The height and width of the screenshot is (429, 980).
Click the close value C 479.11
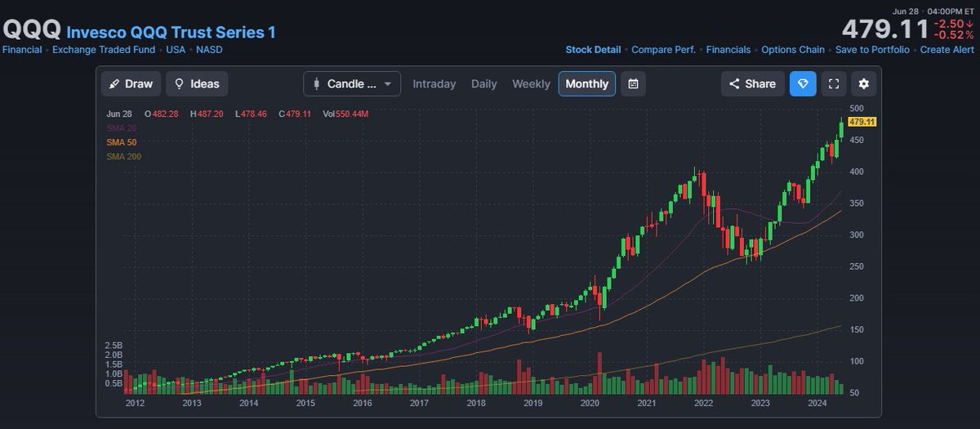pyautogui.click(x=296, y=114)
